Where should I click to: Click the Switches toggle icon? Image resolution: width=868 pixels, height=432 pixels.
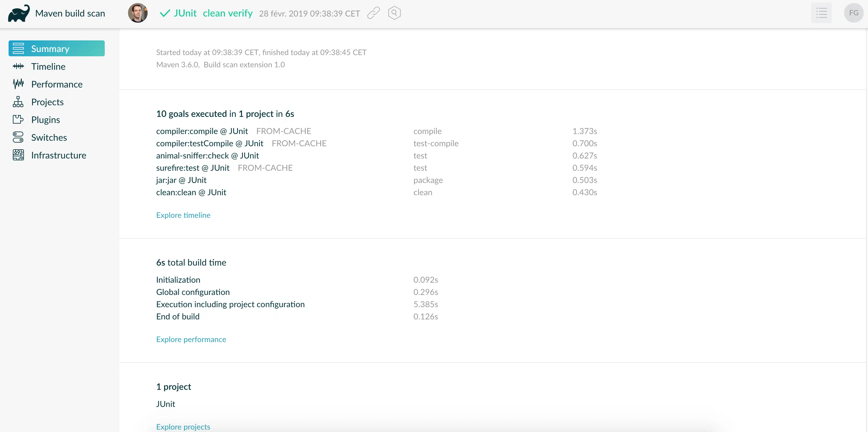(x=18, y=137)
